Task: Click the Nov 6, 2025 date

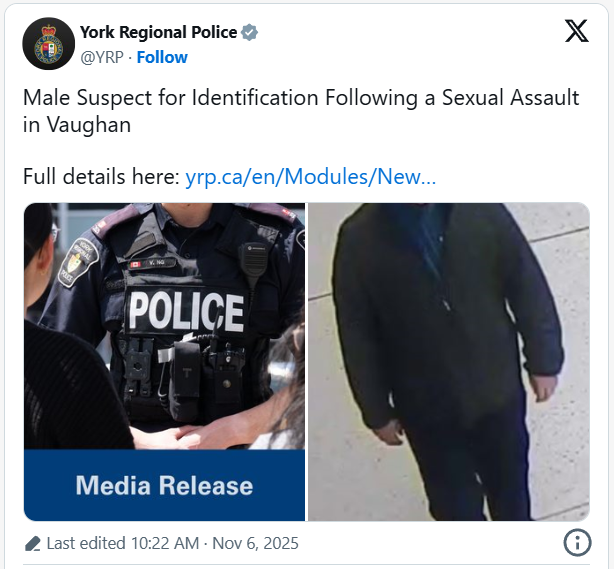Action: pos(255,544)
